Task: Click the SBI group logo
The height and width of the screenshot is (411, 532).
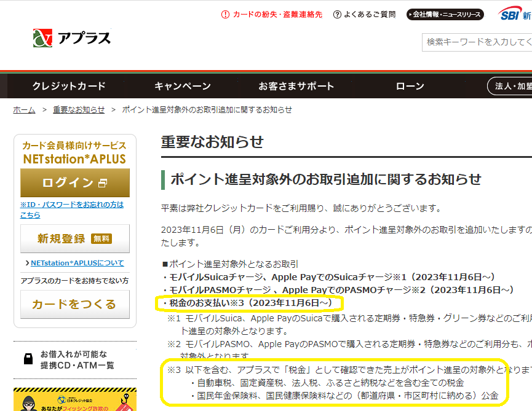Action: [515, 14]
